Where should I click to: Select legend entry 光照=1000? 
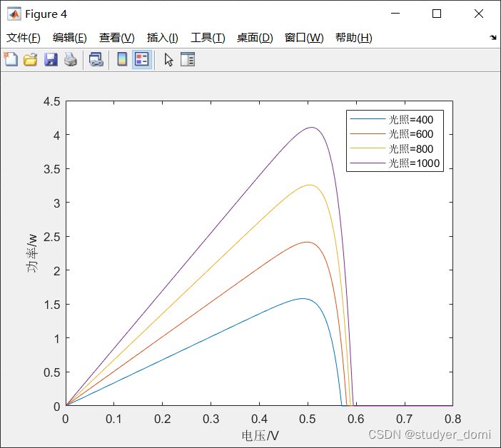[414, 163]
